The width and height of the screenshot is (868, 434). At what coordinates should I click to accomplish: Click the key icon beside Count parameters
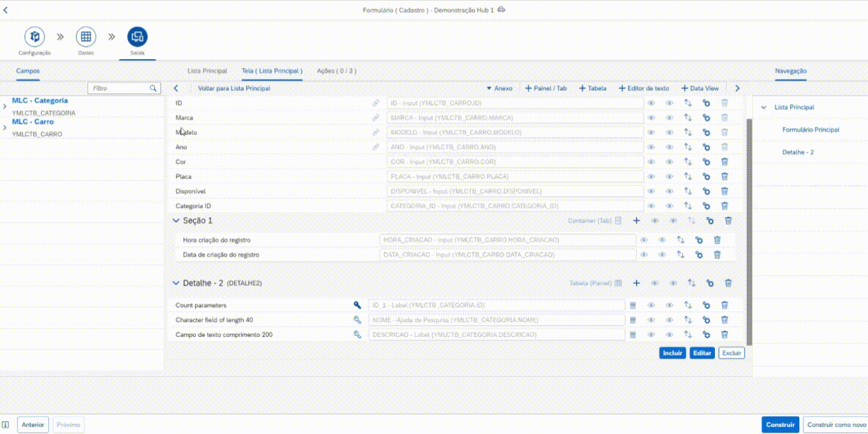pyautogui.click(x=357, y=305)
